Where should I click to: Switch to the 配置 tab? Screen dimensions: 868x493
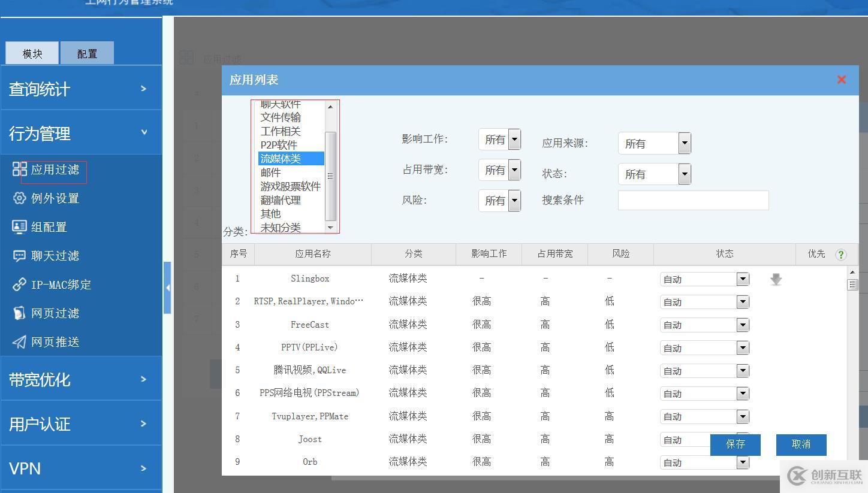(87, 53)
